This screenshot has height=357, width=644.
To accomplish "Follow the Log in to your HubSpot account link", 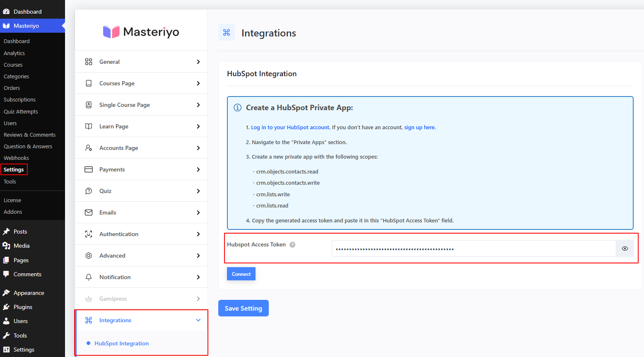I will [x=290, y=127].
